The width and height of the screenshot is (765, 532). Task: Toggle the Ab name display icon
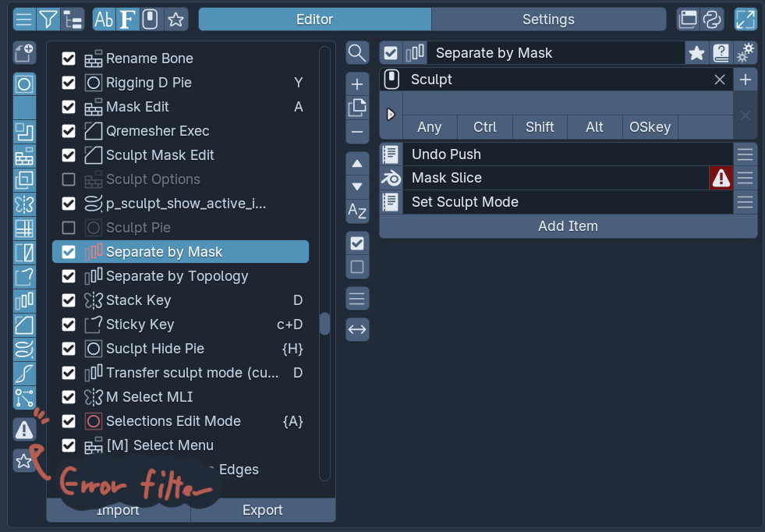pyautogui.click(x=104, y=20)
